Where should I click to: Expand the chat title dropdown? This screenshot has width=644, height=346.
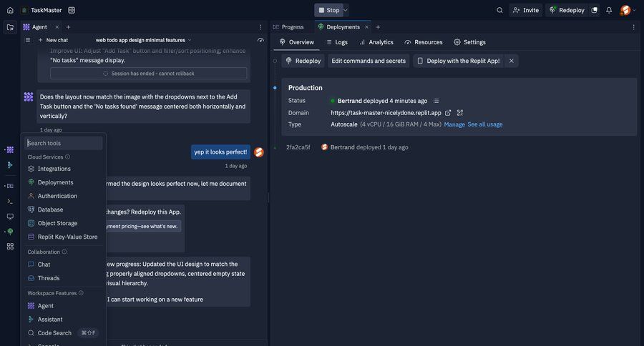tap(190, 40)
